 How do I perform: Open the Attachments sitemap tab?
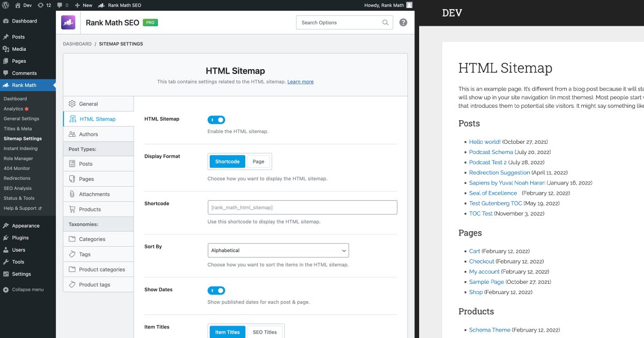click(x=98, y=194)
